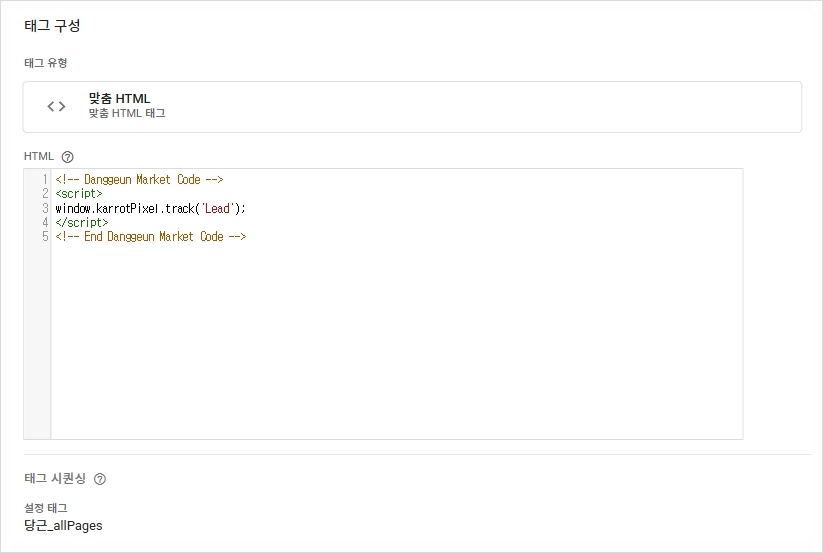Click the End Danggeun Market Code comment
Image resolution: width=823 pixels, height=553 pixels.
pos(151,237)
